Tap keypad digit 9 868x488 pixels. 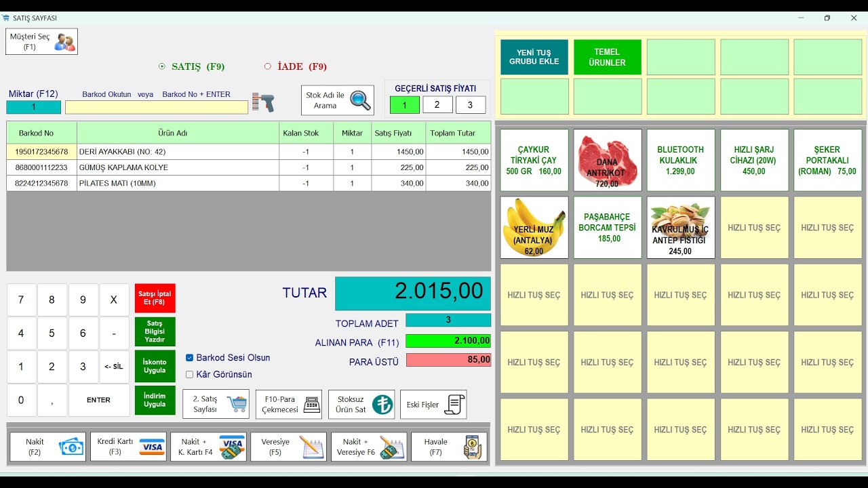[83, 300]
